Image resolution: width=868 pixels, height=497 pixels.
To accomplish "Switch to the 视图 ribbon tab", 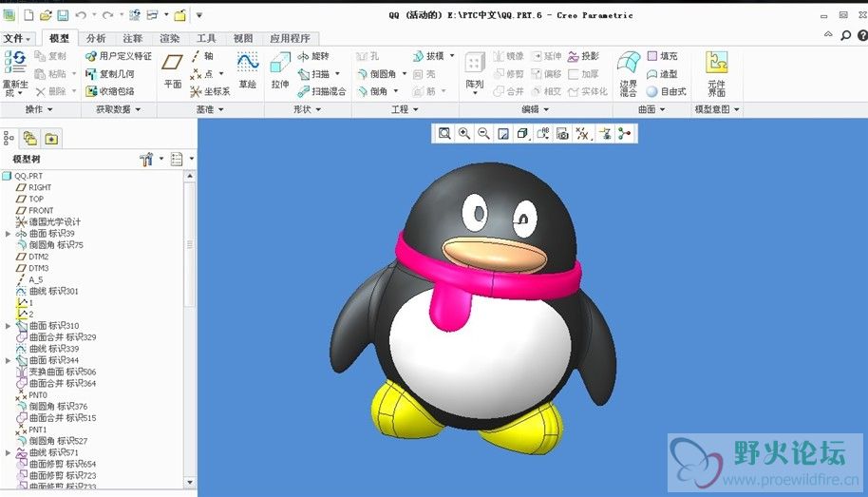I will coord(243,38).
